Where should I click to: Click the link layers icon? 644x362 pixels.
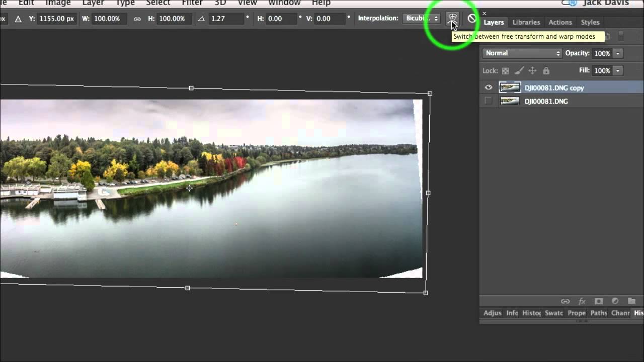pos(565,301)
